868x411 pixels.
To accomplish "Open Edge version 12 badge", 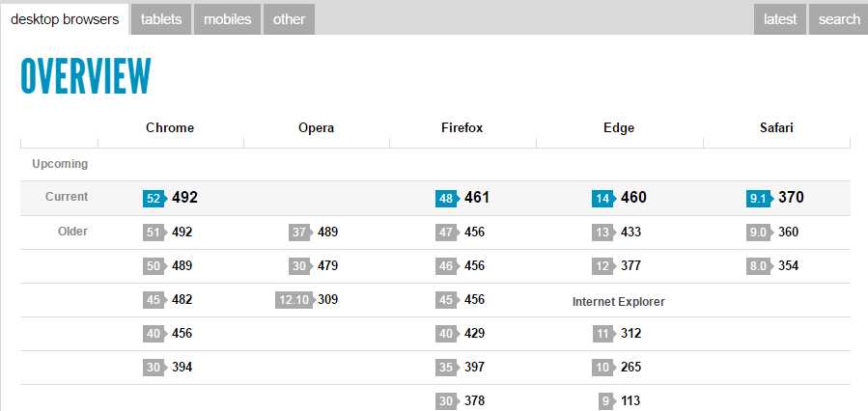I will [603, 266].
